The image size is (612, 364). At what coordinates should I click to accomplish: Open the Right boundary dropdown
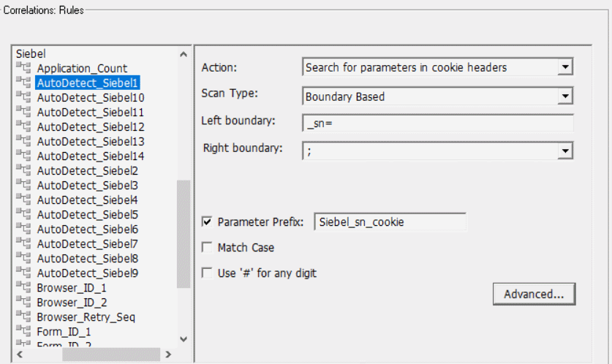[x=564, y=151]
